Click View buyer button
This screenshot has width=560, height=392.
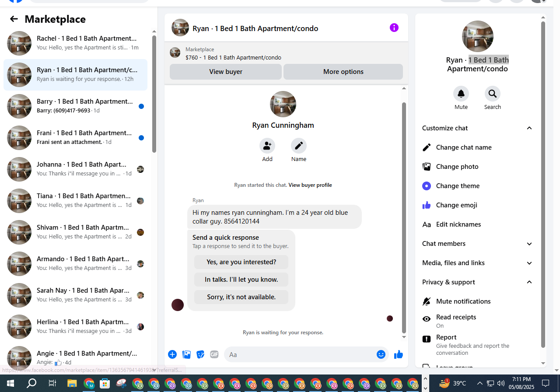pos(226,72)
